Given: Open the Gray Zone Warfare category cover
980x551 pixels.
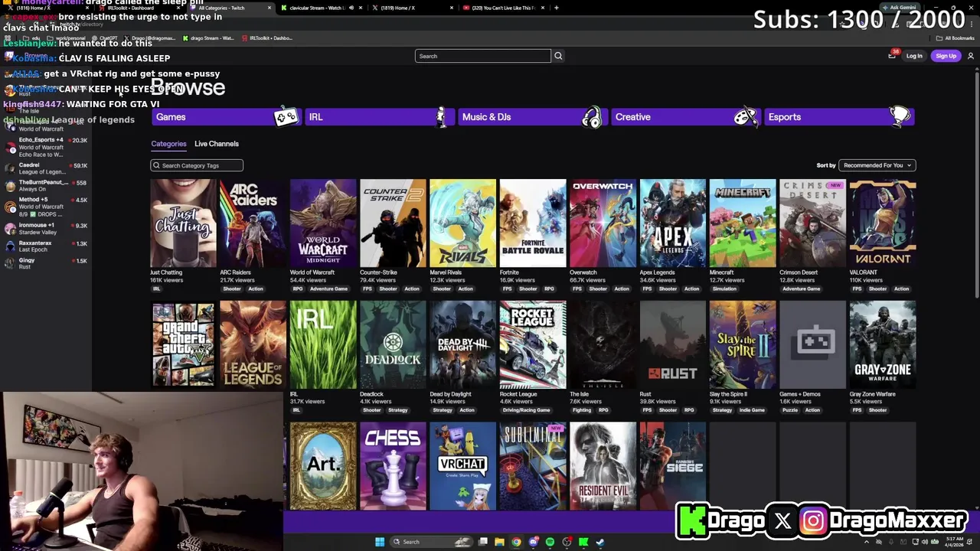Looking at the screenshot, I should click(x=882, y=344).
